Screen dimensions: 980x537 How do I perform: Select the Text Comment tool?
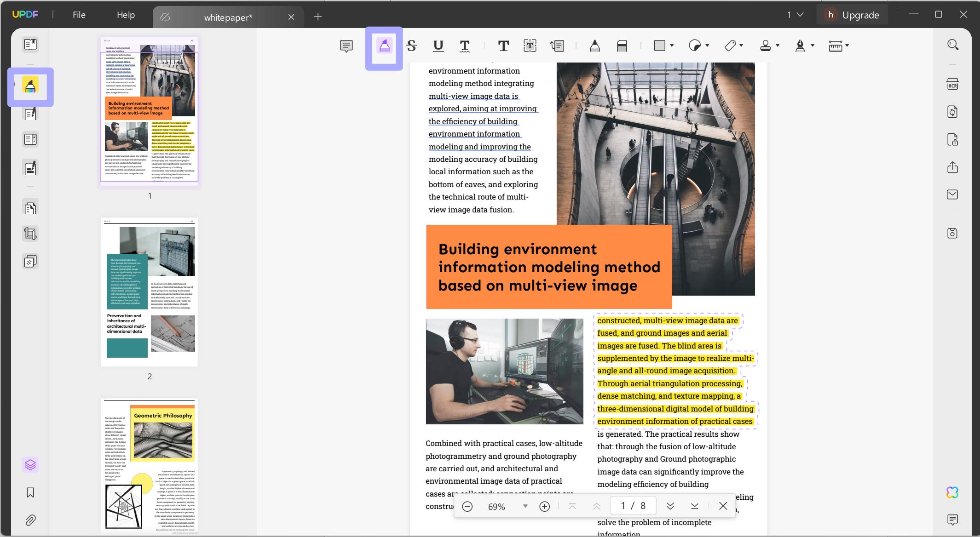[502, 46]
